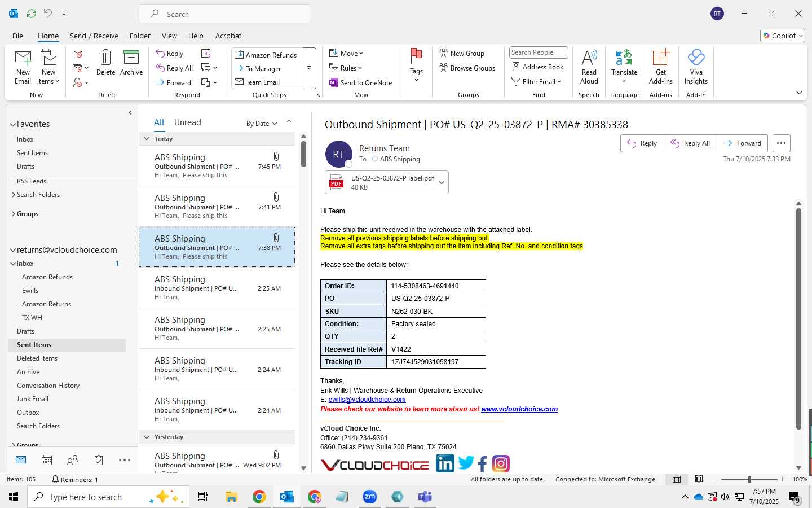This screenshot has width=812, height=508.
Task: Open more message actions ellipsis
Action: click(781, 143)
